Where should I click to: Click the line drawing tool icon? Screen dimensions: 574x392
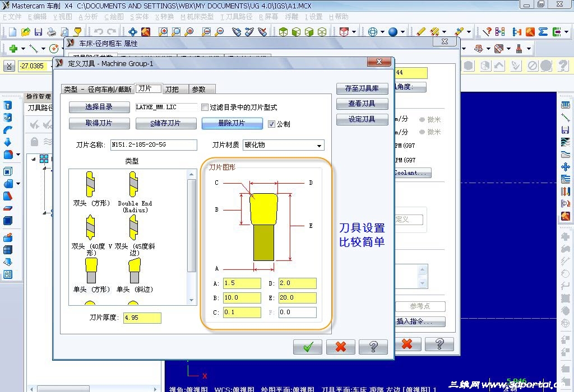point(34,48)
